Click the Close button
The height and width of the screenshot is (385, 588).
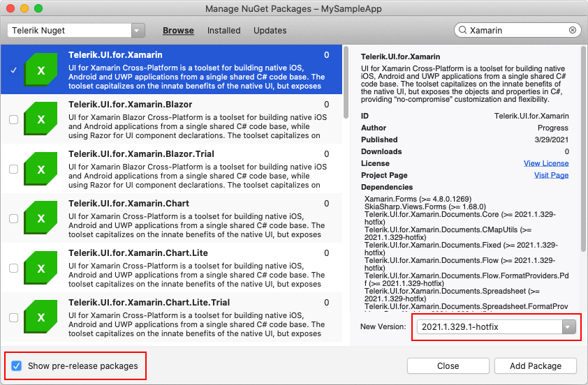point(448,366)
